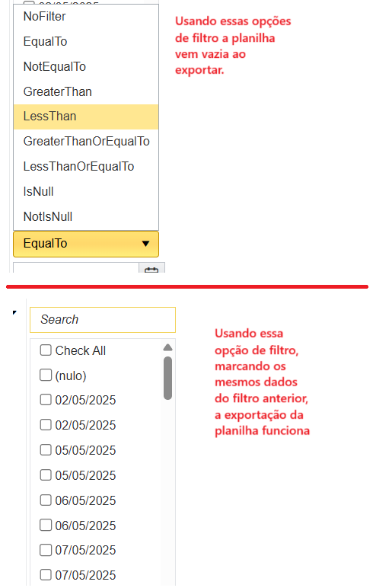Click the scrollbar up arrow in checklist
Image resolution: width=376 pixels, height=588 pixels.
(168, 347)
